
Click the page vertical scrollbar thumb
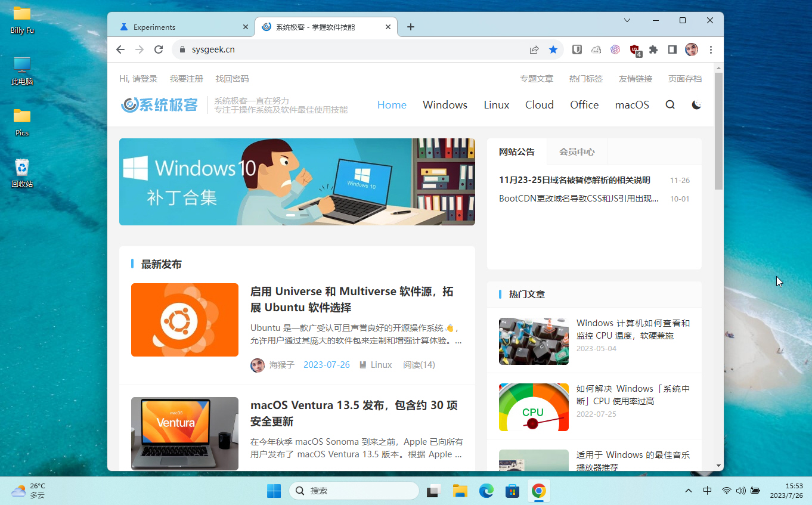[718, 131]
